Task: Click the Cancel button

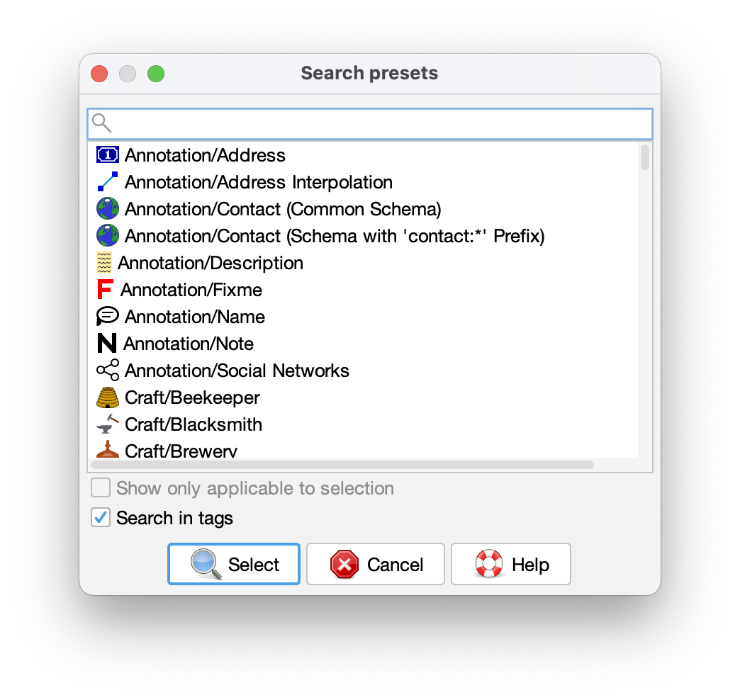Action: click(x=376, y=564)
